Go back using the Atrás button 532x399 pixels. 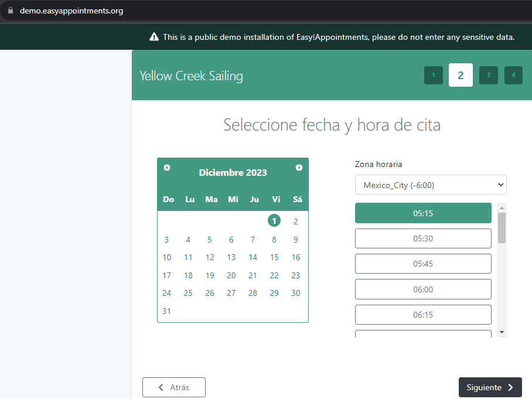pos(173,387)
